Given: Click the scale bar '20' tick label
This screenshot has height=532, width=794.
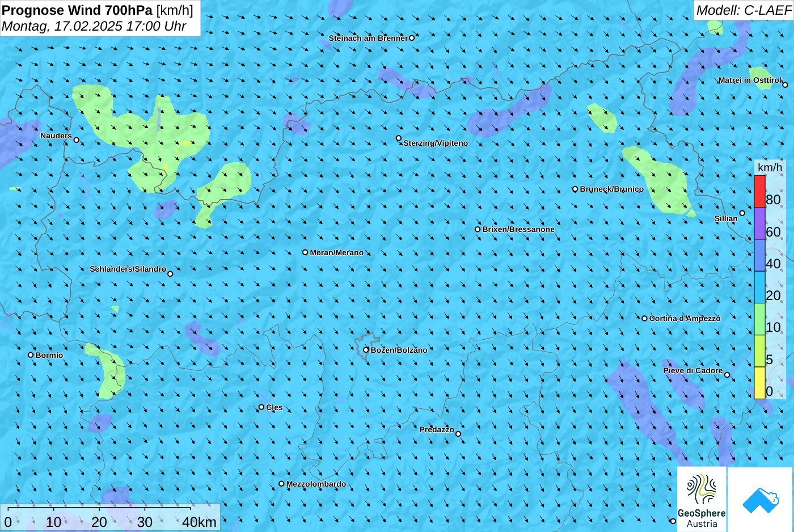Looking at the screenshot, I should (x=99, y=522).
